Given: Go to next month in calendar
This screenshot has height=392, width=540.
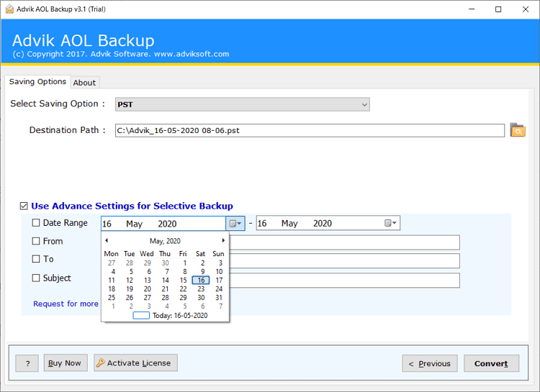Looking at the screenshot, I should 223,240.
